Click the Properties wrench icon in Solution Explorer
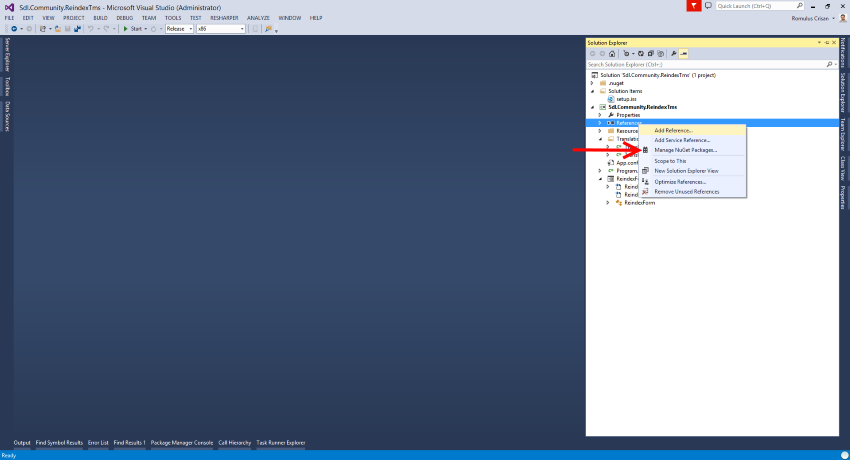850x460 pixels. tap(673, 54)
